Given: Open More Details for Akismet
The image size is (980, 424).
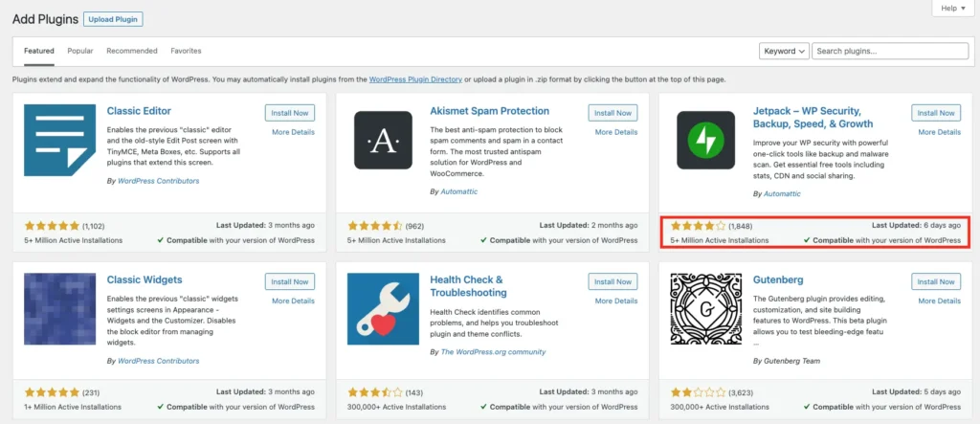Looking at the screenshot, I should click(x=616, y=132).
